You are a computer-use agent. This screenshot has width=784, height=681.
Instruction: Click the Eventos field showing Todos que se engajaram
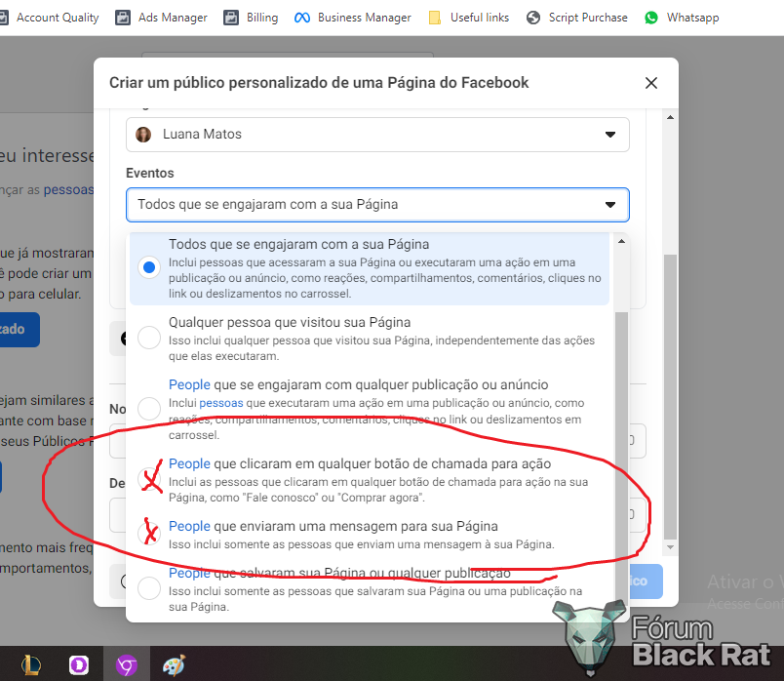(377, 205)
